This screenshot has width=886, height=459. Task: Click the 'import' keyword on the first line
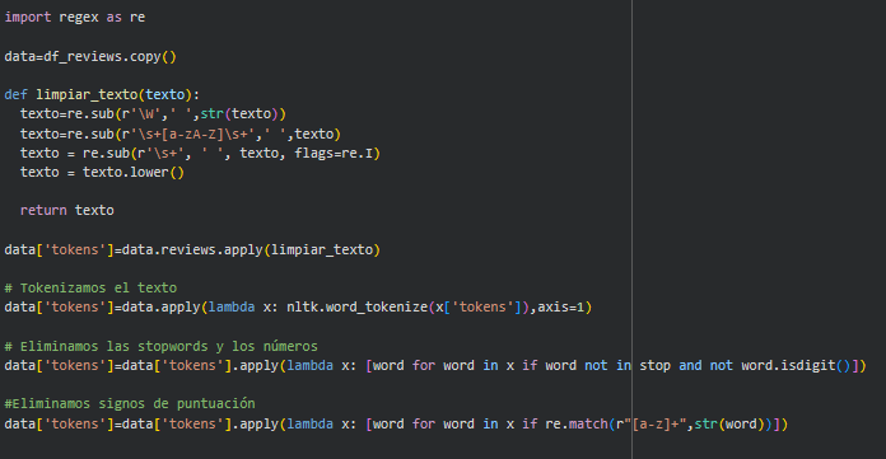pyautogui.click(x=28, y=18)
